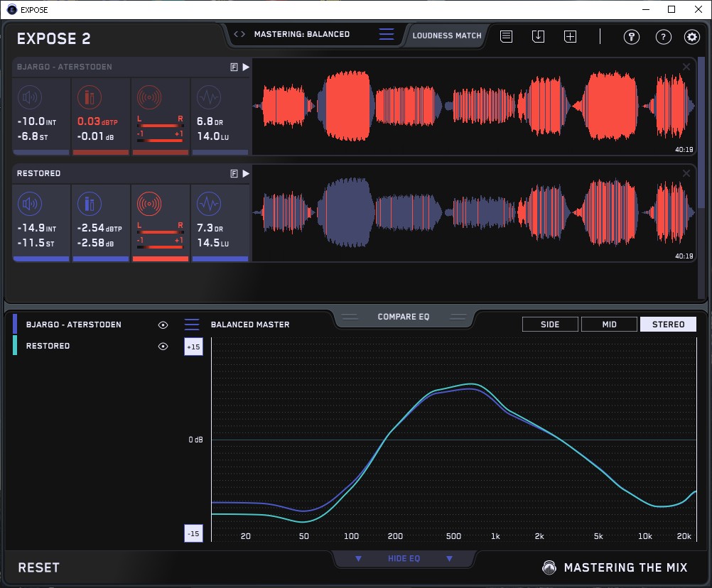This screenshot has height=588, width=712.
Task: Click the +15 EQ range box
Action: 193,347
